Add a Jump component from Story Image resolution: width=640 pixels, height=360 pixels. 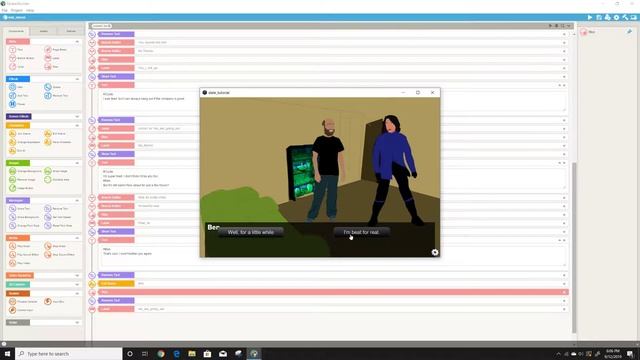point(16,67)
